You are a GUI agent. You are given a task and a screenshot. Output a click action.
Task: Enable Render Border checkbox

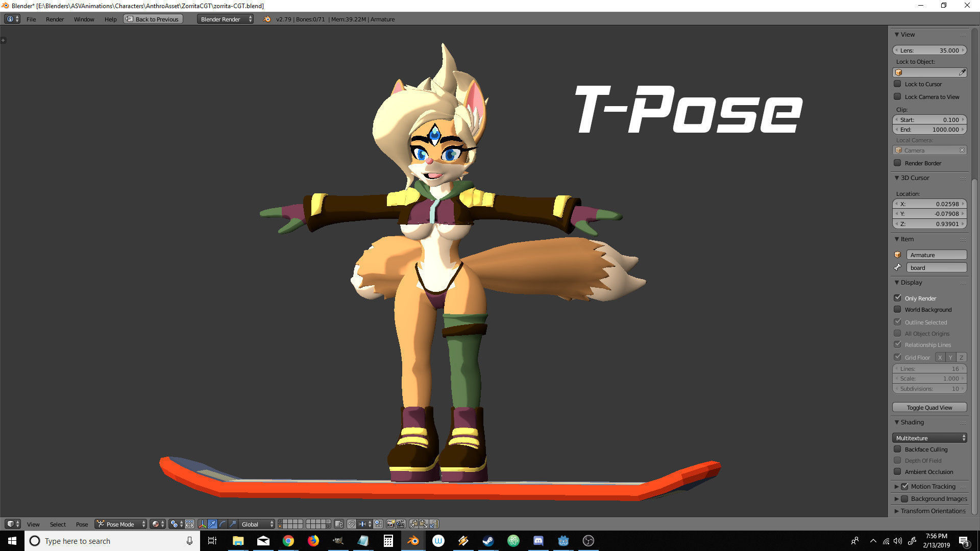click(x=897, y=163)
